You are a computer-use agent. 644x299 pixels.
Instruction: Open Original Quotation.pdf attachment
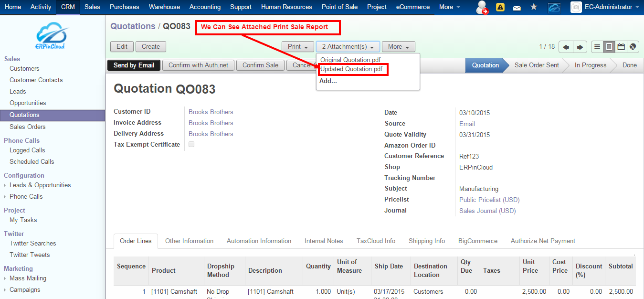350,60
